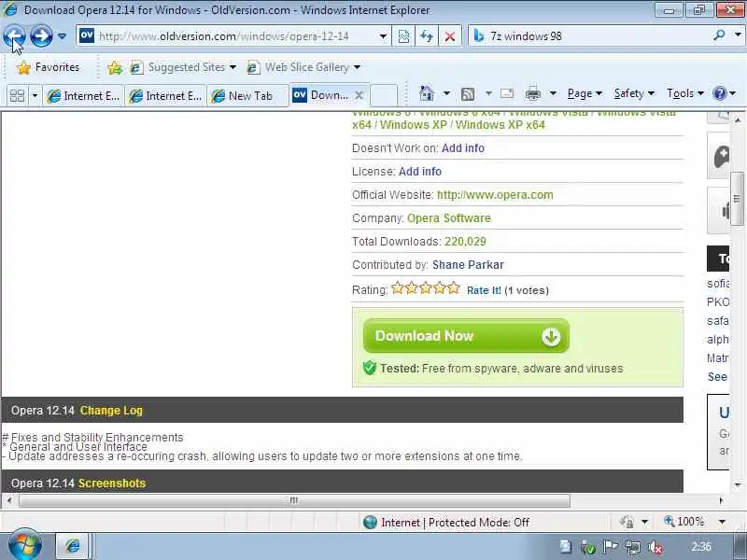The height and width of the screenshot is (560, 747).
Task: Click the vertical scrollbar thumb
Action: pos(737,198)
